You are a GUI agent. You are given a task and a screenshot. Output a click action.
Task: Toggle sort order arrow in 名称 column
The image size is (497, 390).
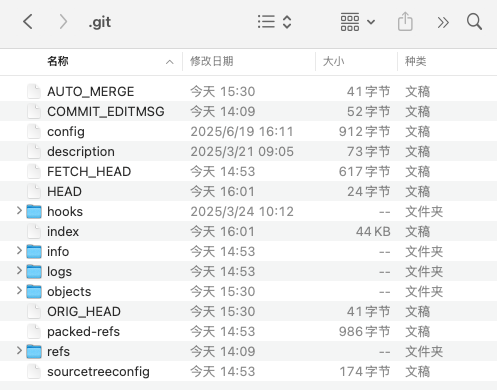click(x=170, y=62)
